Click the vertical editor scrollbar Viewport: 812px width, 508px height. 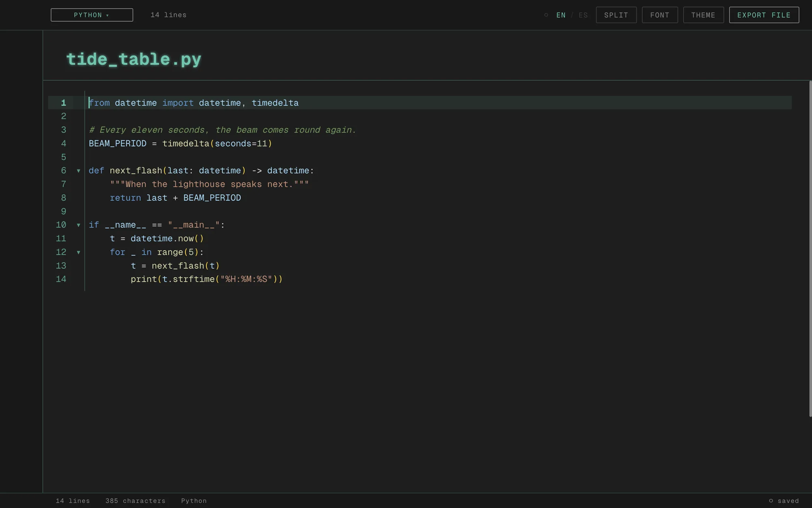pyautogui.click(x=810, y=248)
